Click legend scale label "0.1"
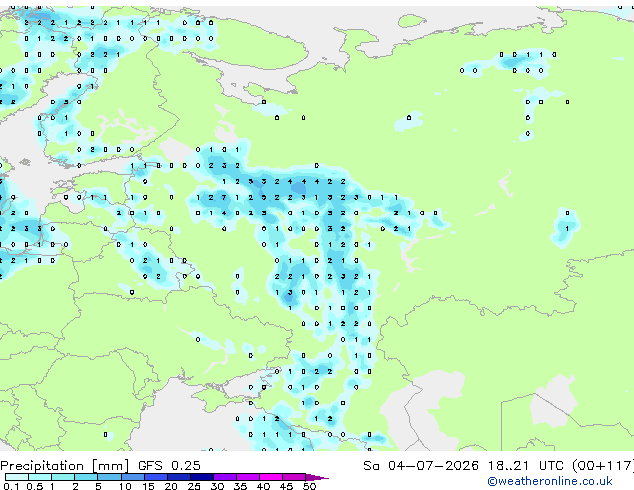Image resolution: width=634 pixels, height=490 pixels. pos(11,486)
